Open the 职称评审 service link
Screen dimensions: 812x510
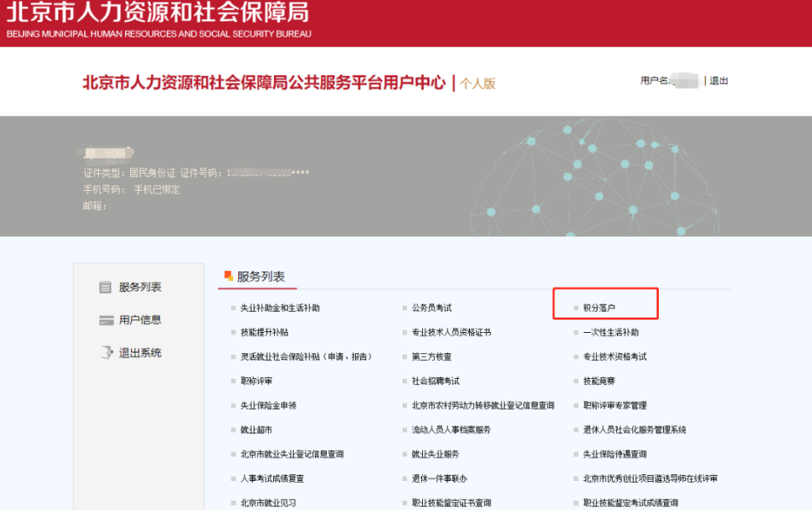tap(256, 381)
